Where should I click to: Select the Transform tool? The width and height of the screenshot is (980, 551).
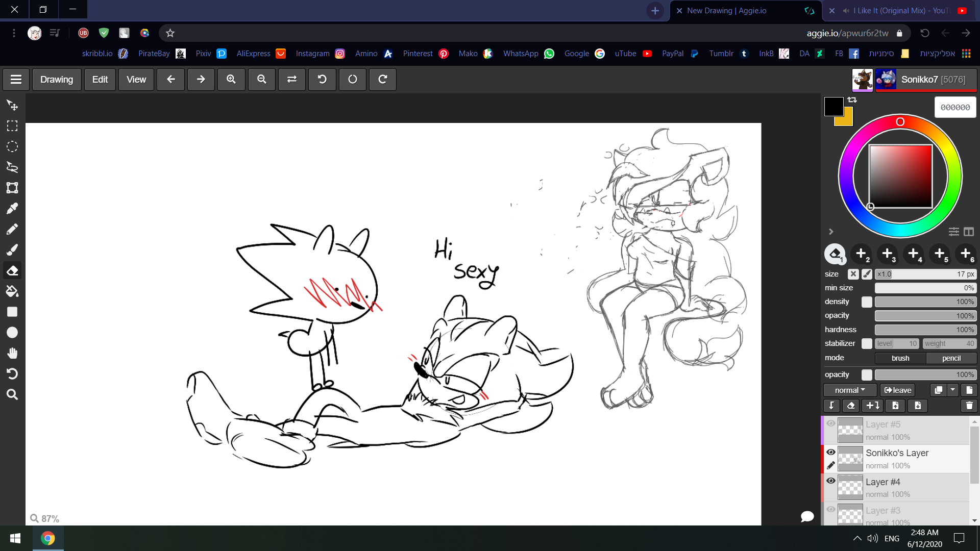click(x=12, y=188)
